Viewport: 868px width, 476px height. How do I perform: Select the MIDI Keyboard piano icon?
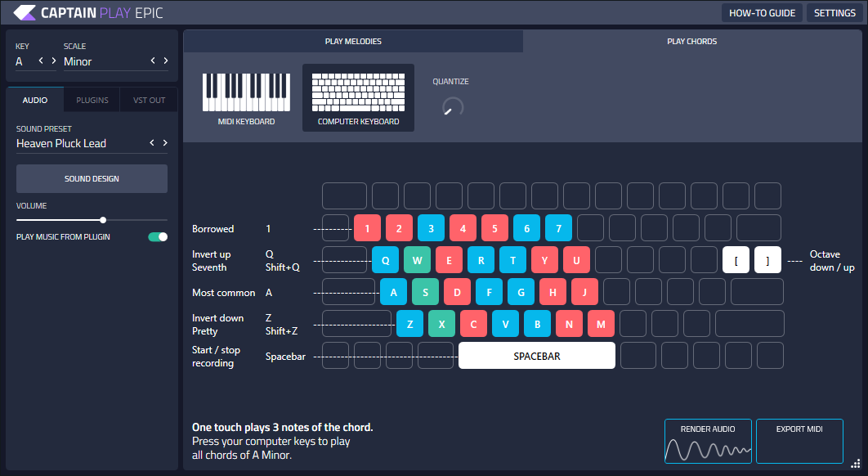[246, 92]
